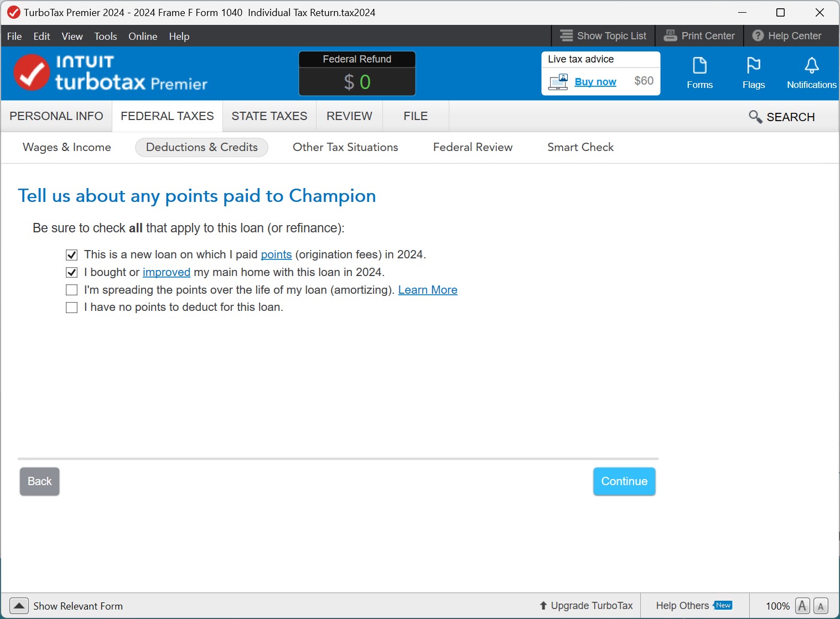
Task: Uncheck the bought or improved main home checkbox
Action: 71,272
